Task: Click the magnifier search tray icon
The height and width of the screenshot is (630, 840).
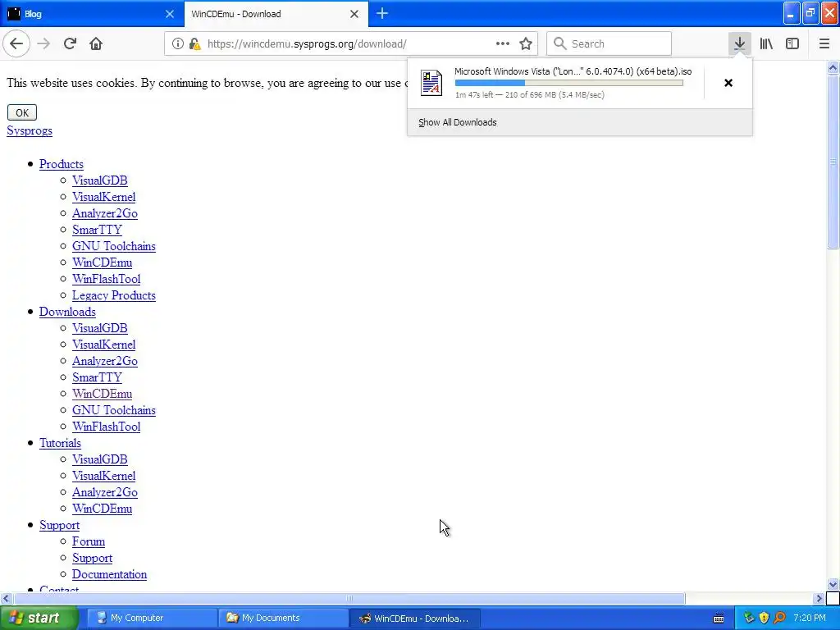Action: point(779,619)
